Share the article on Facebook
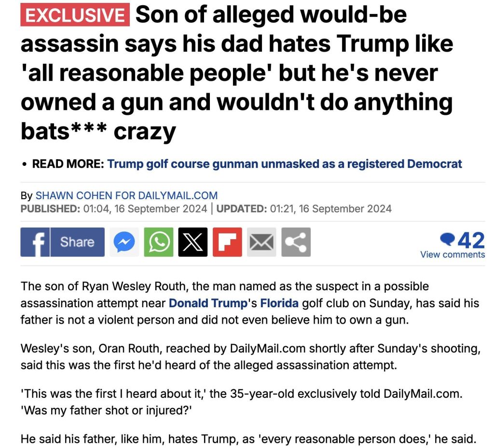This screenshot has width=494, height=448. point(62,242)
